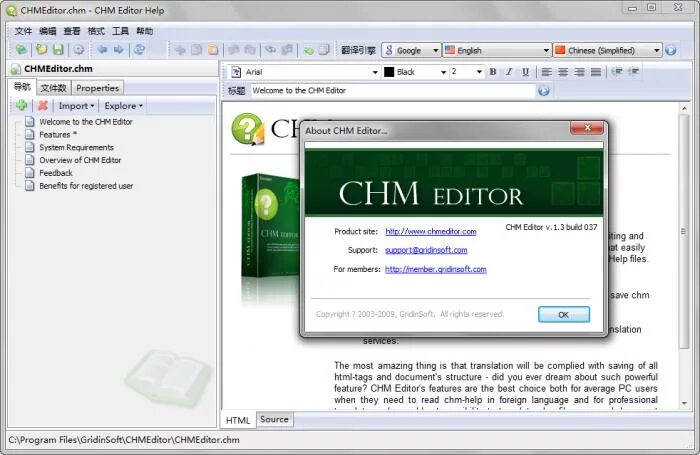
Task: Open the Black font color picker
Action: (x=415, y=72)
